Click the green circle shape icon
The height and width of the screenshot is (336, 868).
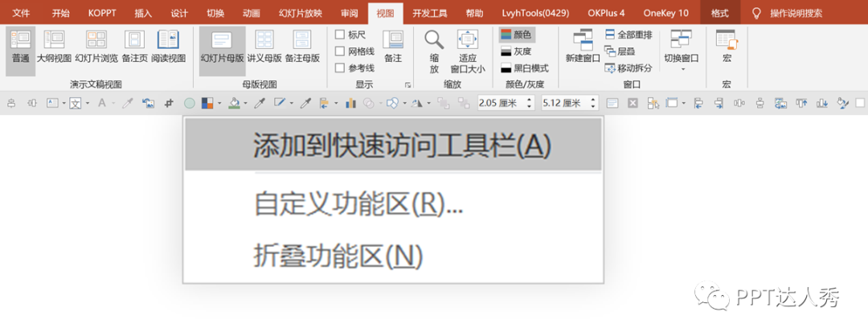coord(190,102)
